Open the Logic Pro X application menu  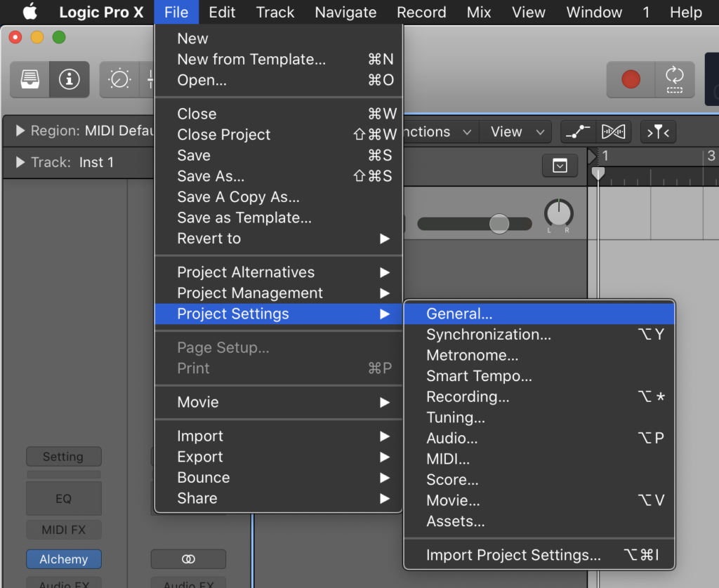coord(101,12)
